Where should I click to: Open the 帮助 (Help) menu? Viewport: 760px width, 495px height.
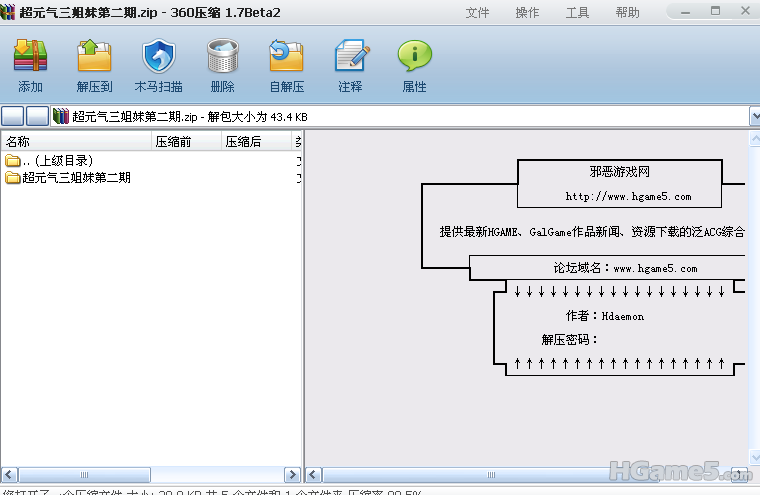(627, 12)
